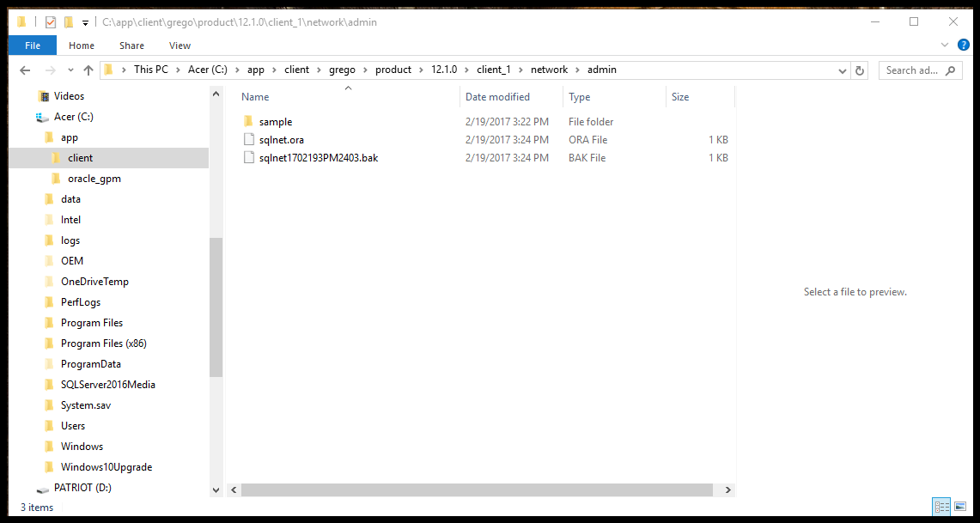Switch to Details view icon
The image size is (980, 523).
[942, 507]
